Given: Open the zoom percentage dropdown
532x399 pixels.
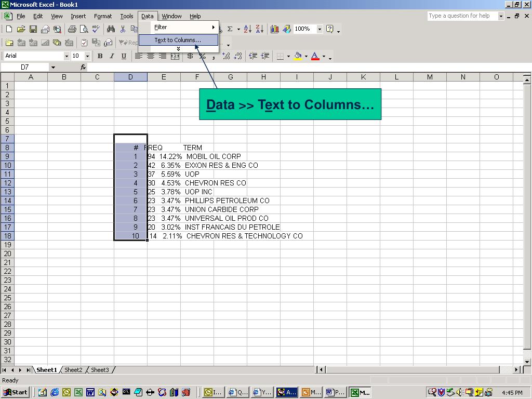Looking at the screenshot, I should point(320,29).
